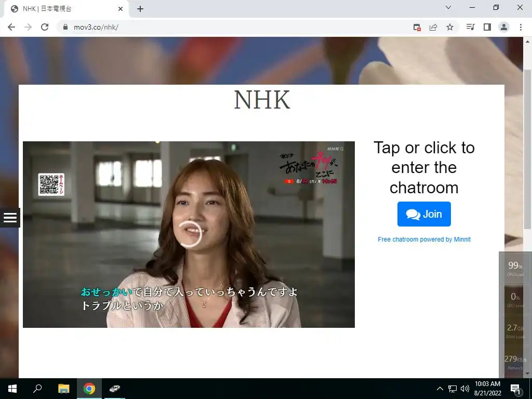Open the media control icon in toolbar
Image resolution: width=532 pixels, height=399 pixels.
coord(470,27)
